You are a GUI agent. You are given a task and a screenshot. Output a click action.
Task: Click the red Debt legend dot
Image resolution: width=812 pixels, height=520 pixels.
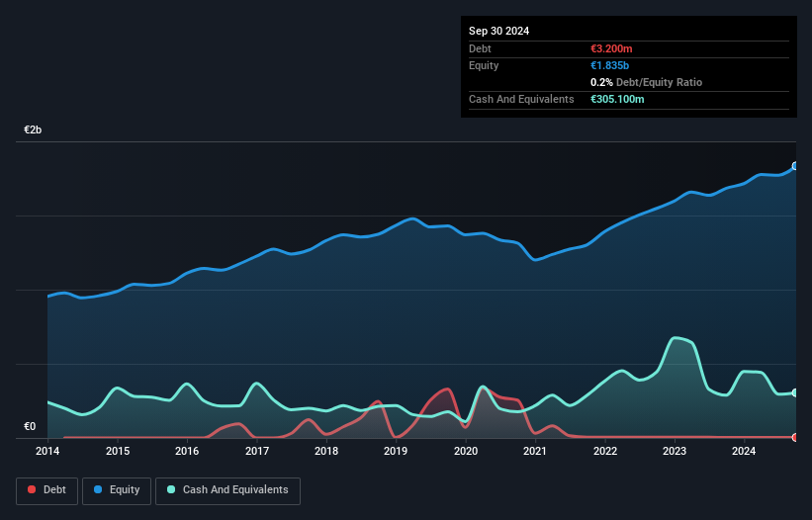point(34,490)
